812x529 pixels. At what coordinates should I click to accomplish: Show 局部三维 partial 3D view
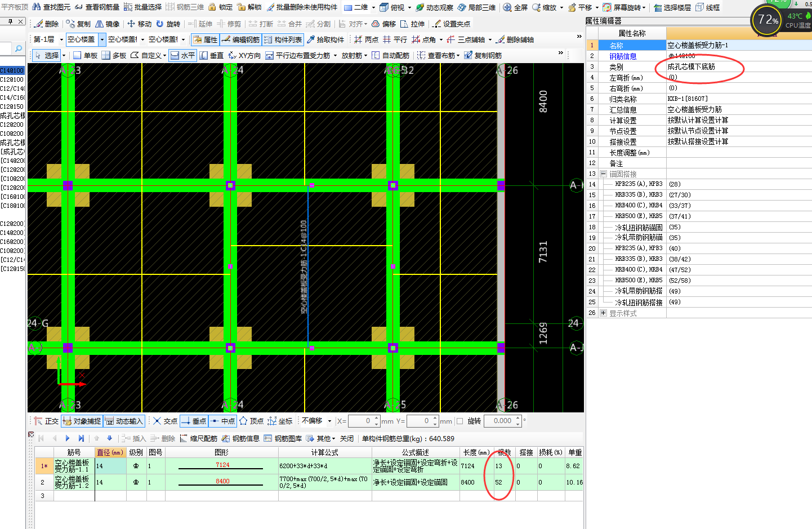476,7
